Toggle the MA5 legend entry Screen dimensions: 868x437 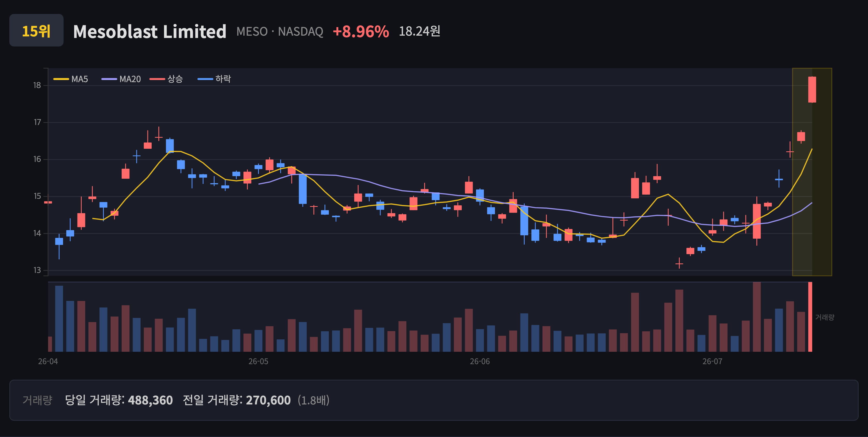[x=71, y=79]
